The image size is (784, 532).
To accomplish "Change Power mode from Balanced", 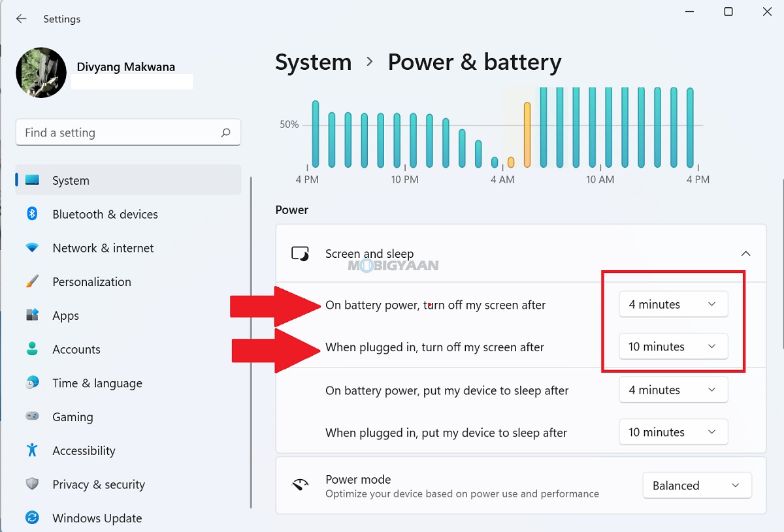I will click(x=696, y=485).
